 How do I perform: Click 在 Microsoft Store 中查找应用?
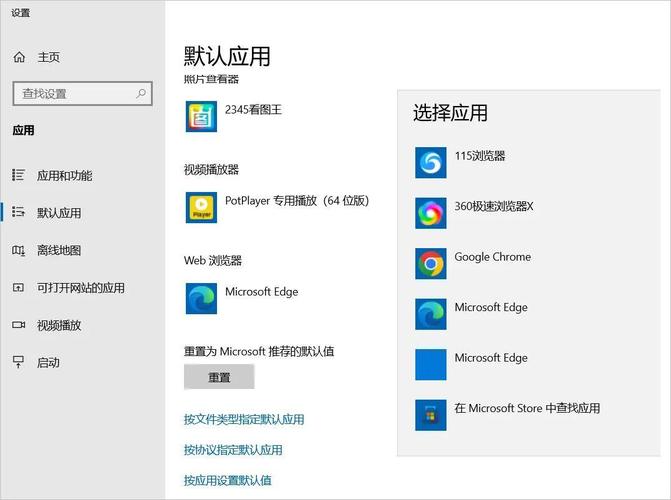pyautogui.click(x=527, y=408)
